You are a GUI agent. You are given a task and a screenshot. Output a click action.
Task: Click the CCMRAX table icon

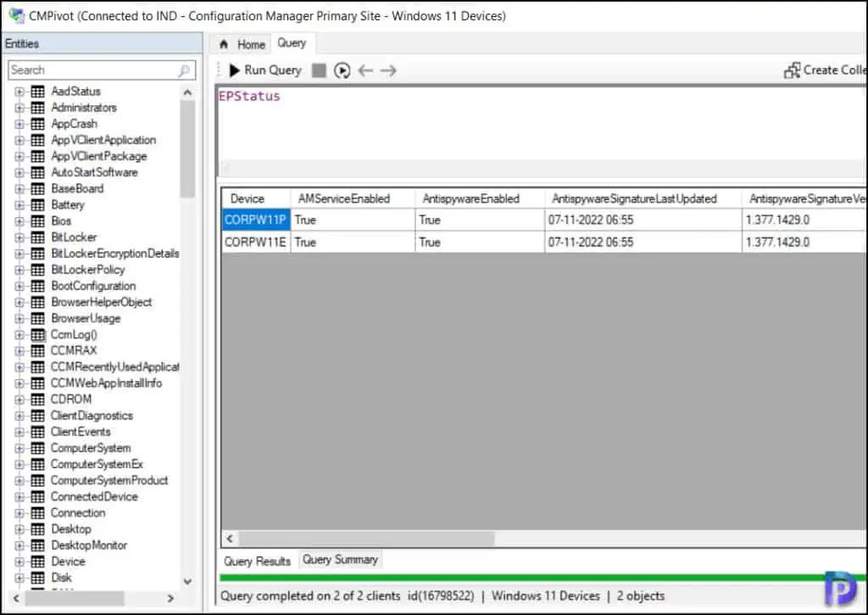point(37,350)
